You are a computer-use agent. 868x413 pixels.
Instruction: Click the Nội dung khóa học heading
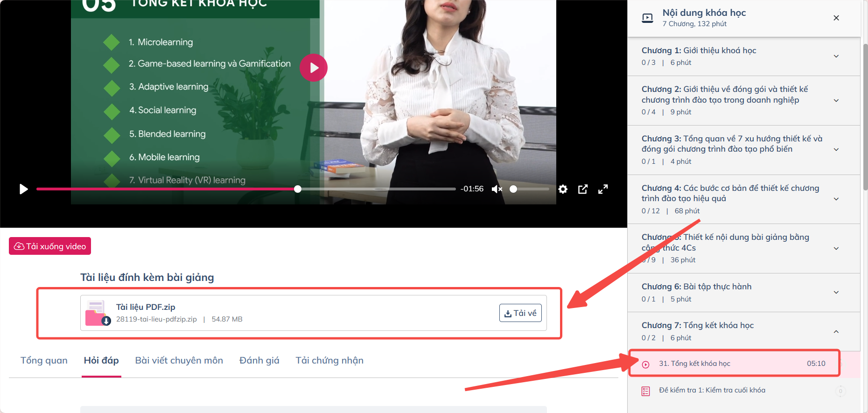pyautogui.click(x=704, y=13)
